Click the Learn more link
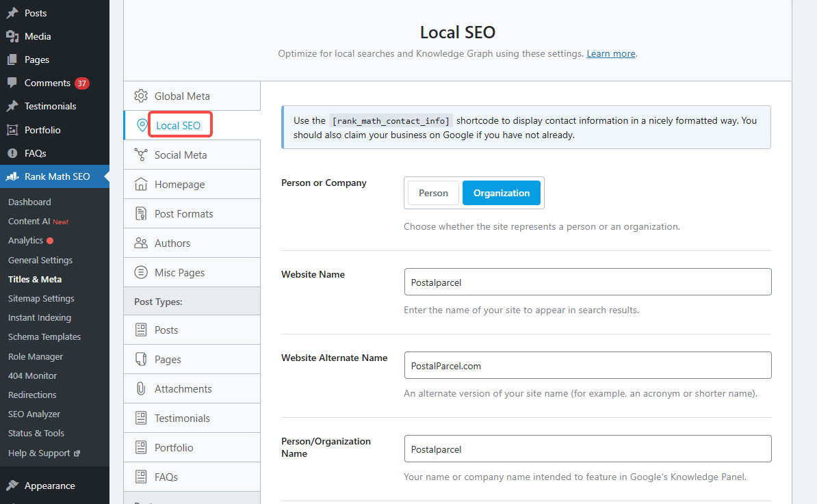This screenshot has height=504, width=817. (610, 53)
